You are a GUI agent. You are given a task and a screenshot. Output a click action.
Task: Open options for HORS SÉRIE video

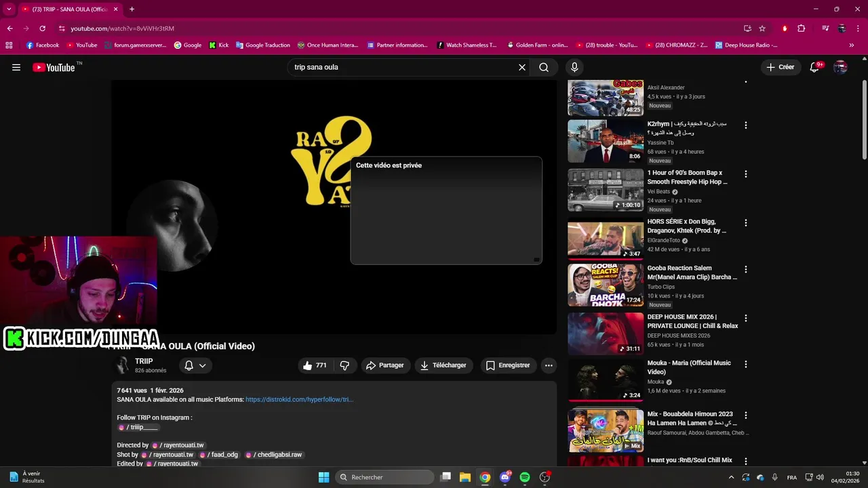(746, 222)
